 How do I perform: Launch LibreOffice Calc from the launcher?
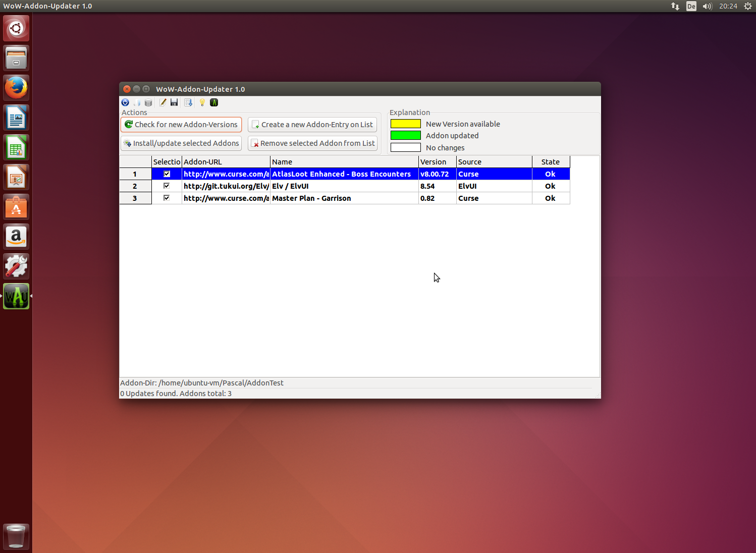[x=16, y=147]
